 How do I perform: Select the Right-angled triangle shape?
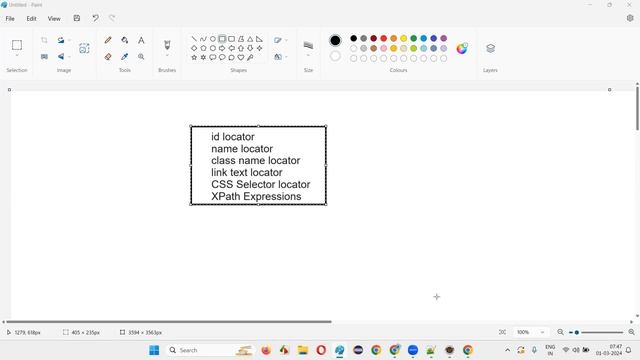260,39
